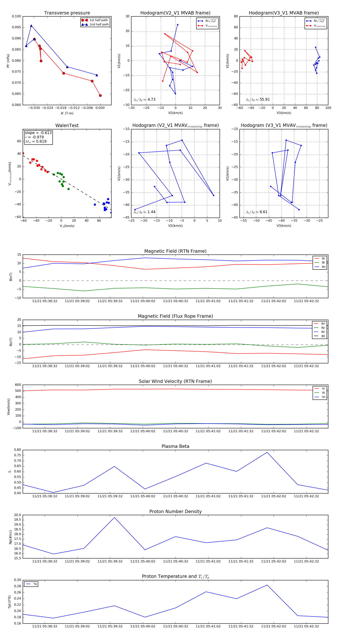
Task: Click the "Pt' (nPa)" axis label
Action: 8,61
